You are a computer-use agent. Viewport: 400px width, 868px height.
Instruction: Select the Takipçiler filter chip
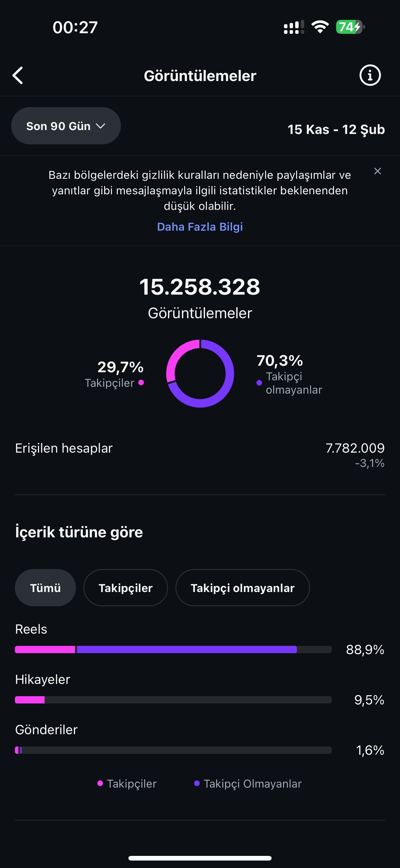(126, 588)
